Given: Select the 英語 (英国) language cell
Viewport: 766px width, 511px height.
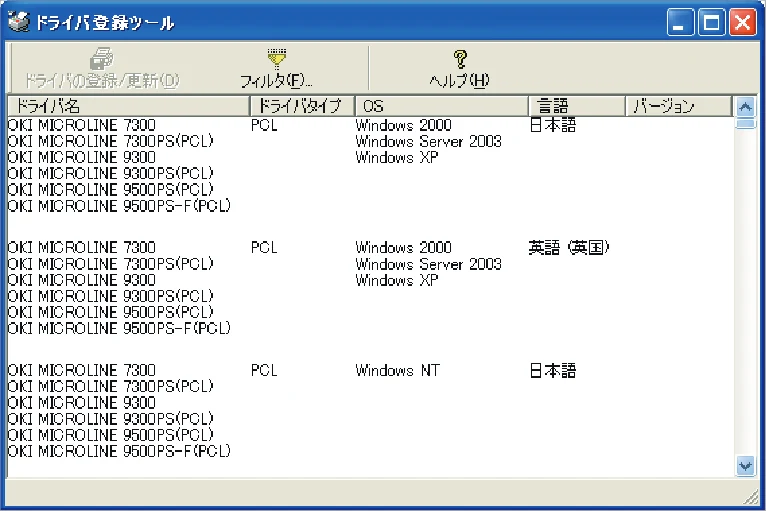Looking at the screenshot, I should pyautogui.click(x=569, y=248).
